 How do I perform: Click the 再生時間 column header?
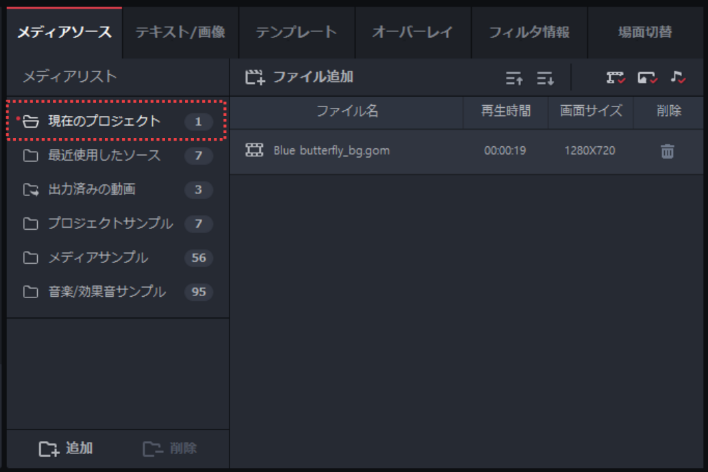[x=506, y=112]
